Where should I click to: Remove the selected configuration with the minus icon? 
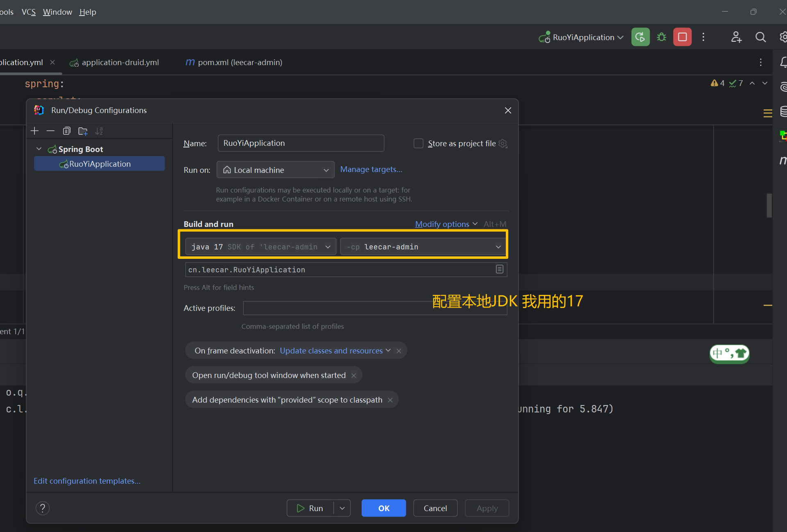pyautogui.click(x=50, y=131)
